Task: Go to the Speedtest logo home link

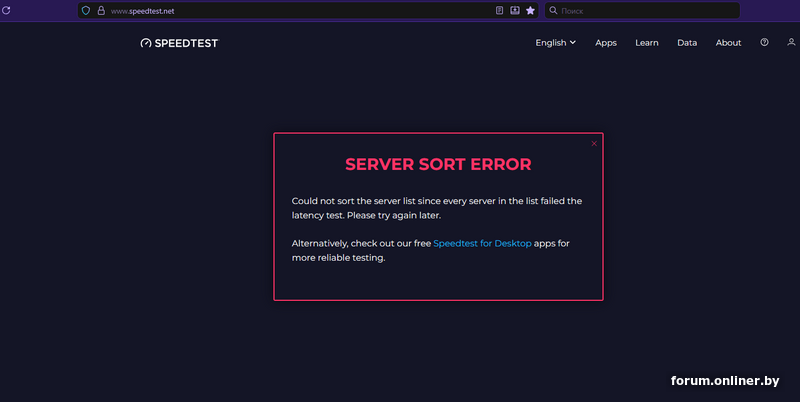Action: pos(179,43)
